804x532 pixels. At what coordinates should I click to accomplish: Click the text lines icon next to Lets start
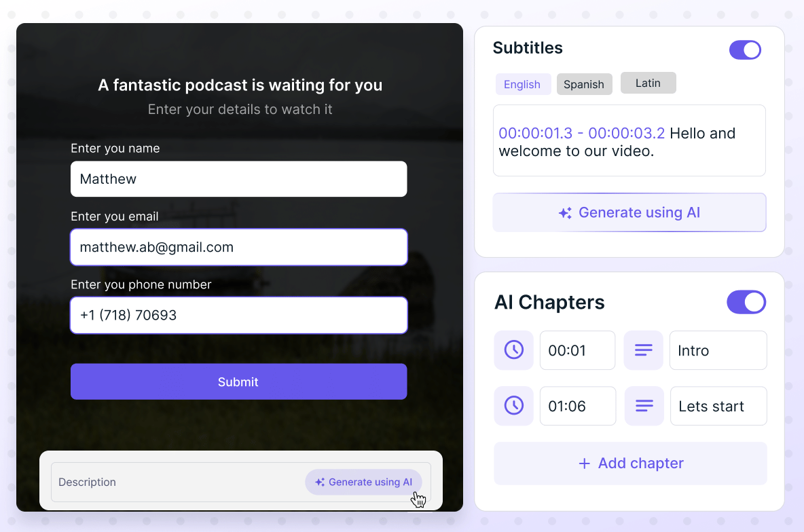[x=644, y=406]
